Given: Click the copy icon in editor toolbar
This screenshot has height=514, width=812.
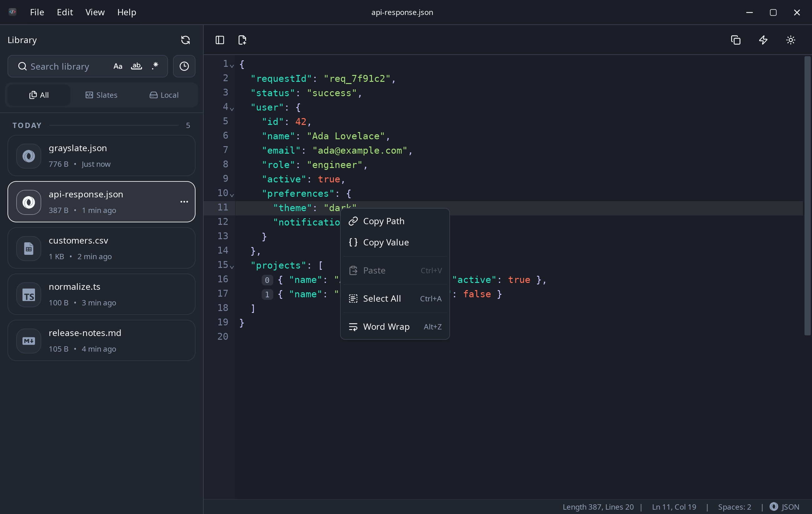Looking at the screenshot, I should coord(736,40).
